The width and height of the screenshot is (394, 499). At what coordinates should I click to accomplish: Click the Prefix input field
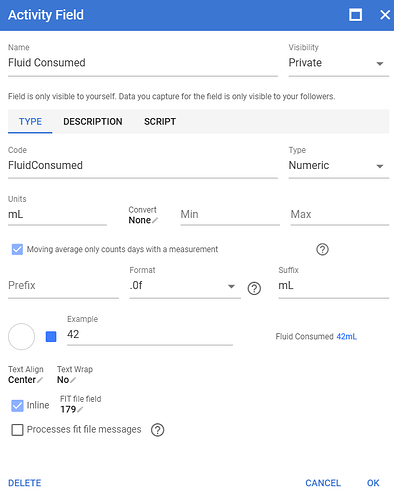(63, 286)
